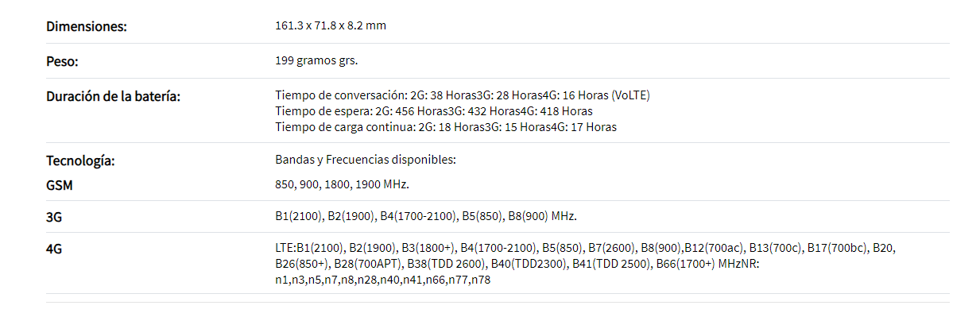Click Bandas y Frecuencias disponibles text
Screen dimensions: 980x317
tap(366, 160)
